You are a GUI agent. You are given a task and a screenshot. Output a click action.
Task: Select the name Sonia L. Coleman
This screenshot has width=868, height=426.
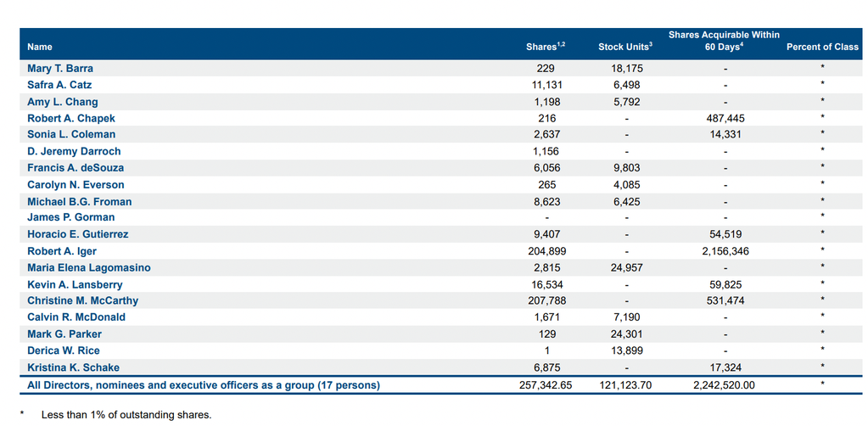coord(71,135)
